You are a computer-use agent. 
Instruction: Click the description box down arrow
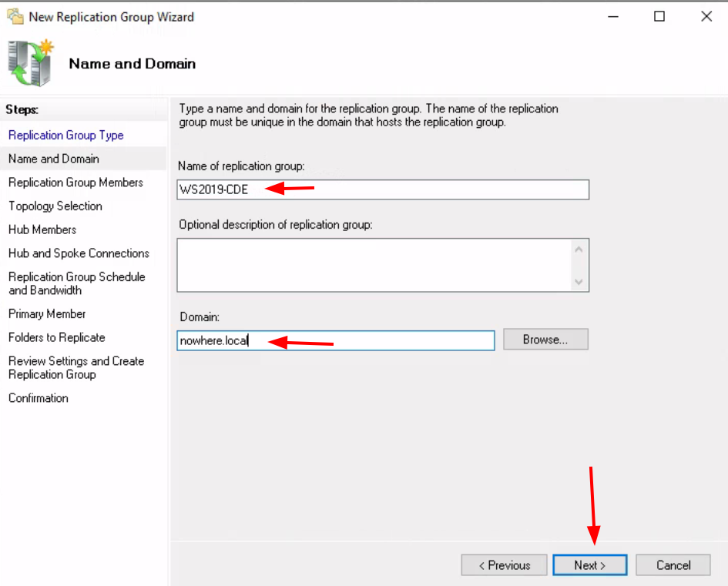[579, 282]
